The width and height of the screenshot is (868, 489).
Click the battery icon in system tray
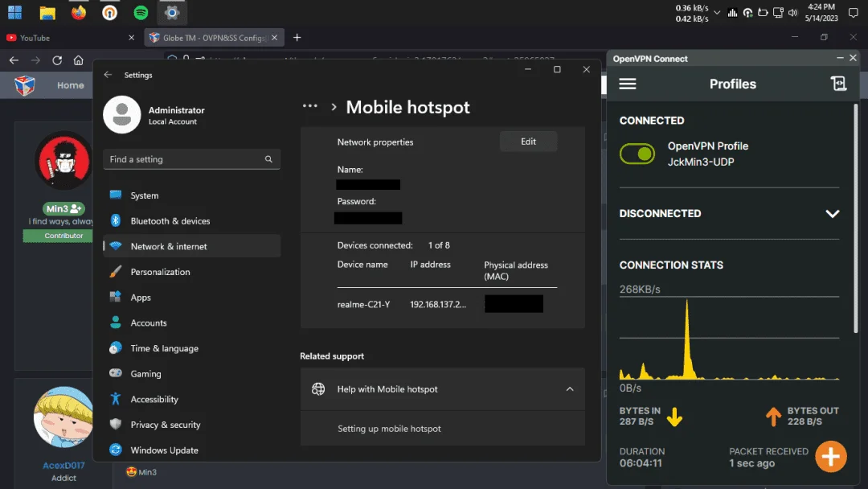[x=763, y=13]
